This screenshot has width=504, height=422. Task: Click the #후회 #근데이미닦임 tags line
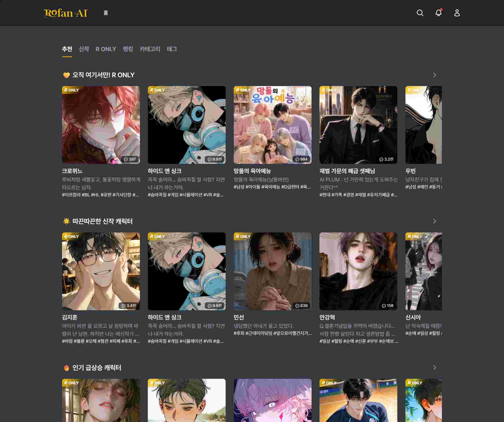(273, 333)
